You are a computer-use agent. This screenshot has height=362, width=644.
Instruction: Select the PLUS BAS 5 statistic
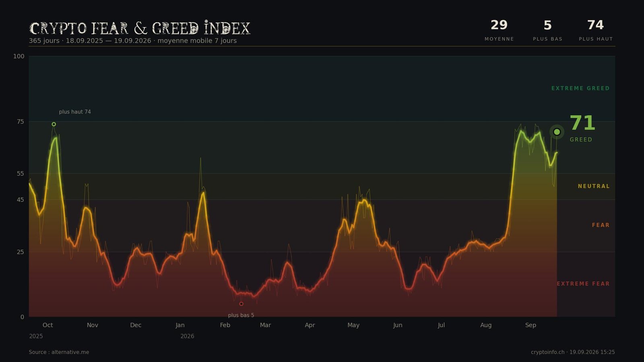547,31
